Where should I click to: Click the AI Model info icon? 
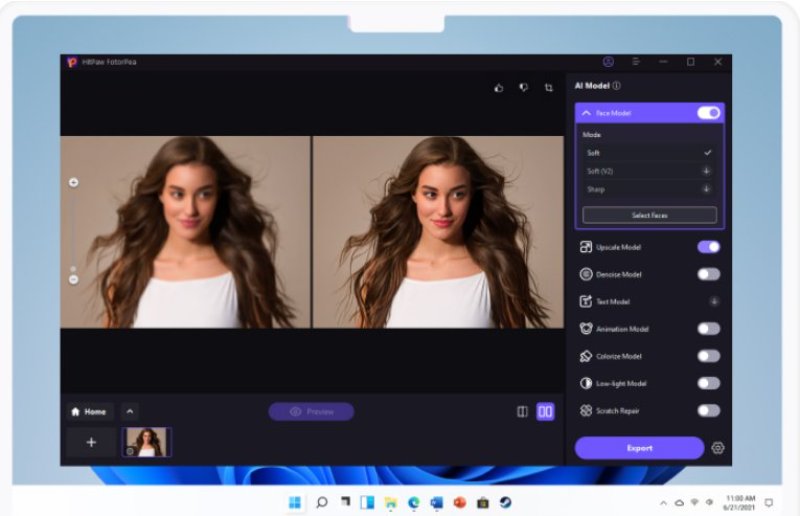coord(617,85)
